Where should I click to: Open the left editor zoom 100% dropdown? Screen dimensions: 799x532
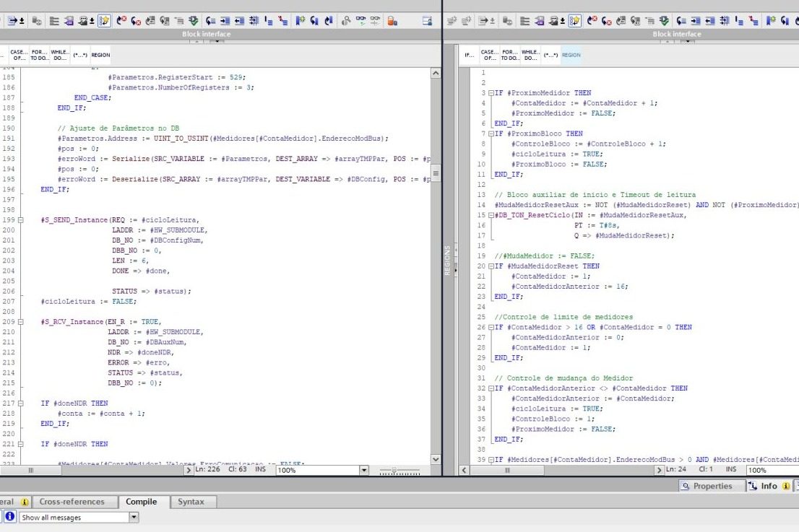coord(364,470)
